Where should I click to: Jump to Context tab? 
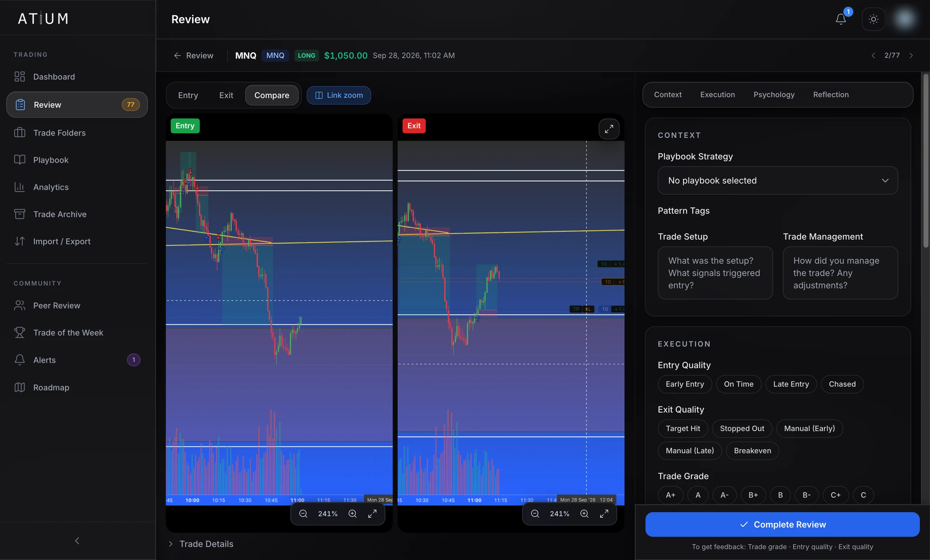click(668, 95)
